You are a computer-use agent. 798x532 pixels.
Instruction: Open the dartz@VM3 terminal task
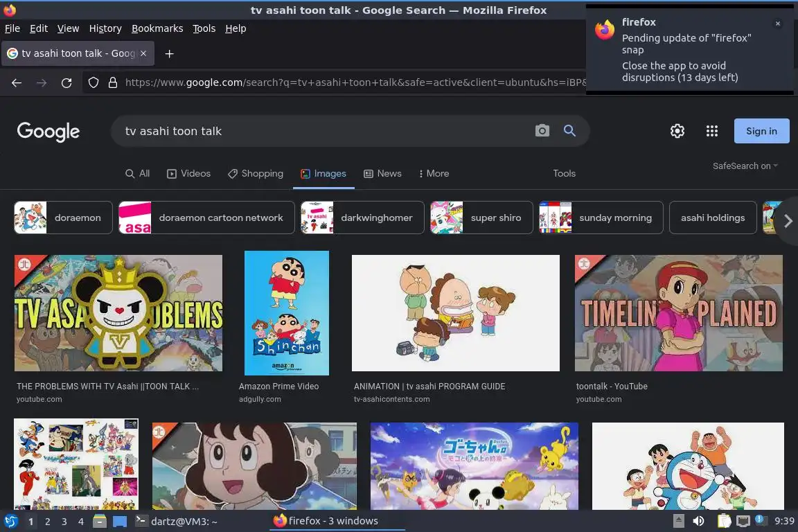tap(176, 521)
